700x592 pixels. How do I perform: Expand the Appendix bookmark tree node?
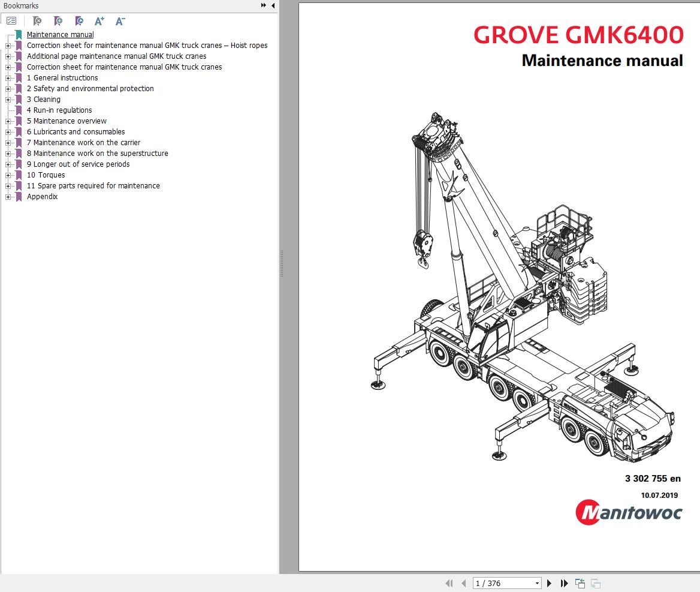pyautogui.click(x=8, y=197)
